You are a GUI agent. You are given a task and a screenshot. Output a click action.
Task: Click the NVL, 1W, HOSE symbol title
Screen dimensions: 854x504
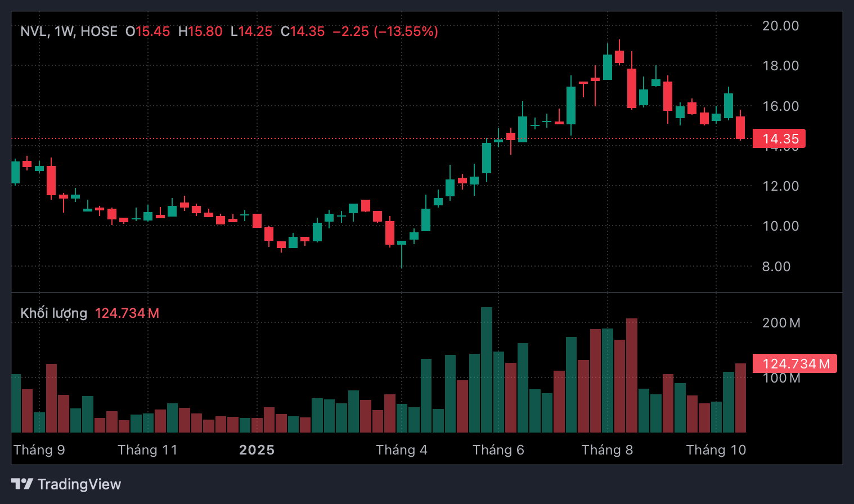pos(69,31)
